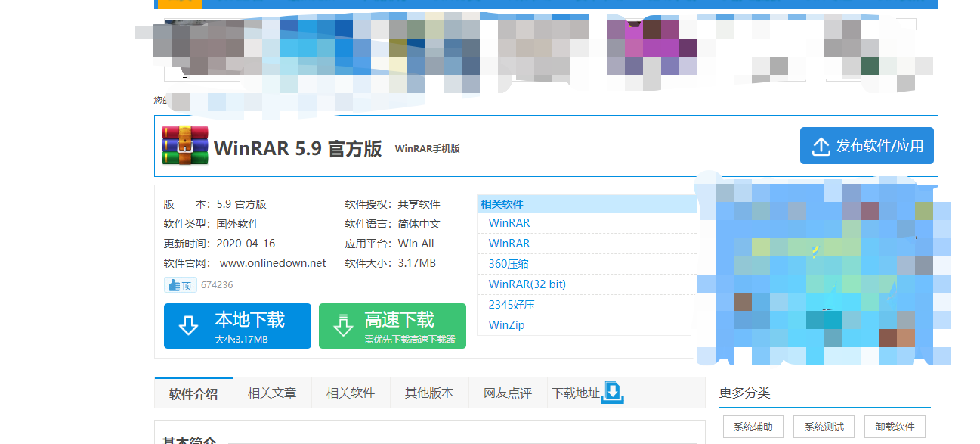Select the 系统测试 category button

[824, 427]
